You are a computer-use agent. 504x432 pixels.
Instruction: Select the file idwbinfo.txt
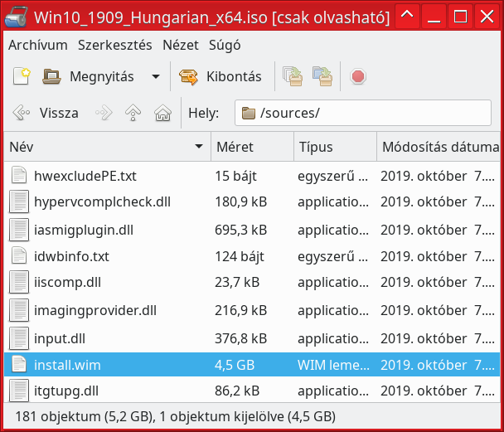(x=71, y=256)
